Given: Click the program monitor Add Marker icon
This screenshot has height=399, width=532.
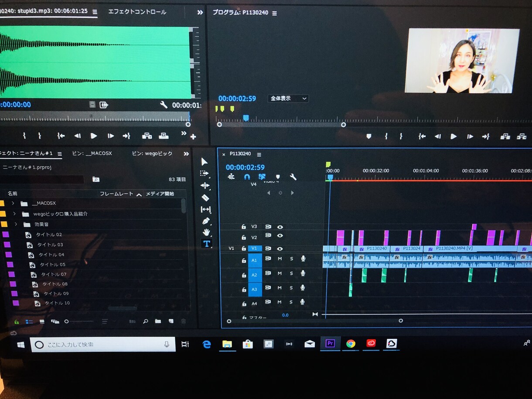Looking at the screenshot, I should point(369,136).
